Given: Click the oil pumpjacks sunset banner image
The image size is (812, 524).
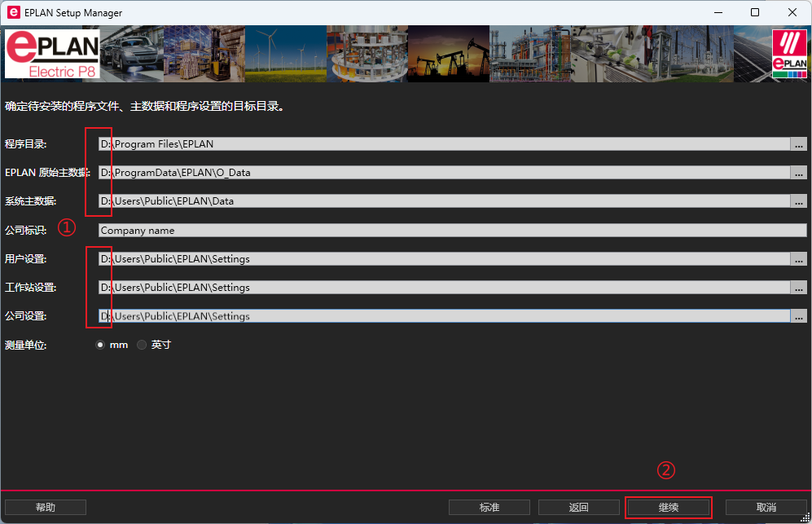Looking at the screenshot, I should (449, 54).
